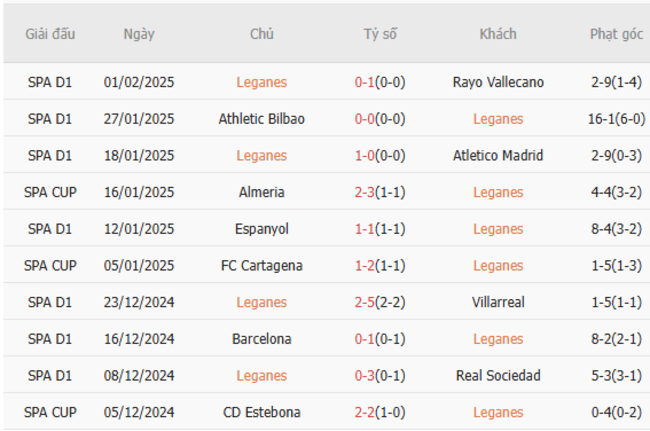Image resolution: width=650 pixels, height=431 pixels.
Task: Click the SPA CUP label dated 05/12/2024
Action: pos(50,412)
